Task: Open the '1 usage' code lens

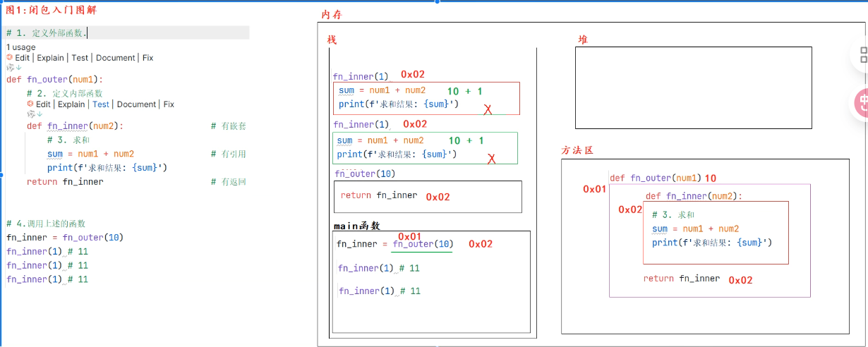Action: coord(20,47)
